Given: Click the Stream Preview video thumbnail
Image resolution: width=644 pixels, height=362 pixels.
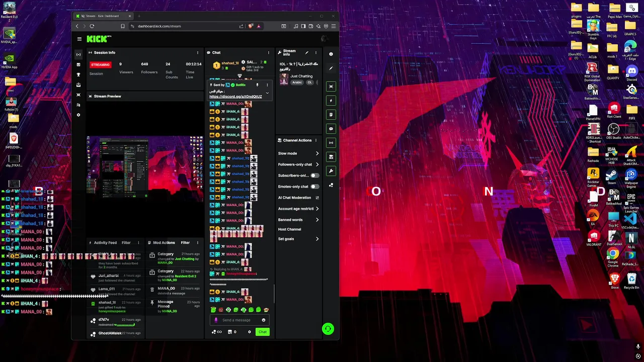Looking at the screenshot, I should [145, 169].
